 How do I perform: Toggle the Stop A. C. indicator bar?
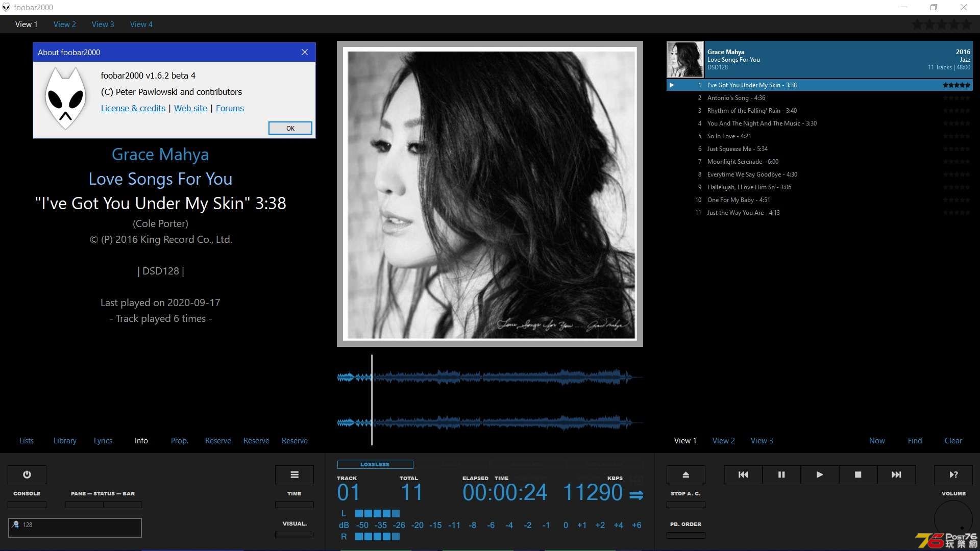686,505
